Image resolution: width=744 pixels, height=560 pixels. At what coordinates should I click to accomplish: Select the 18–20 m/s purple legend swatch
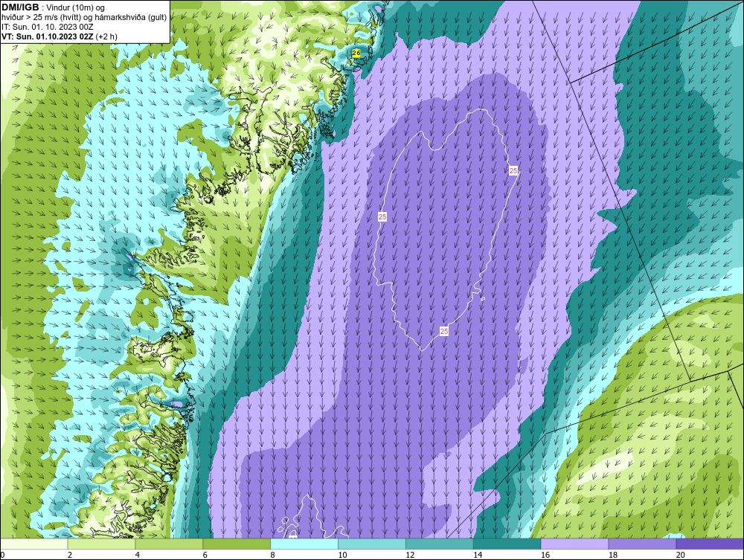pos(643,544)
